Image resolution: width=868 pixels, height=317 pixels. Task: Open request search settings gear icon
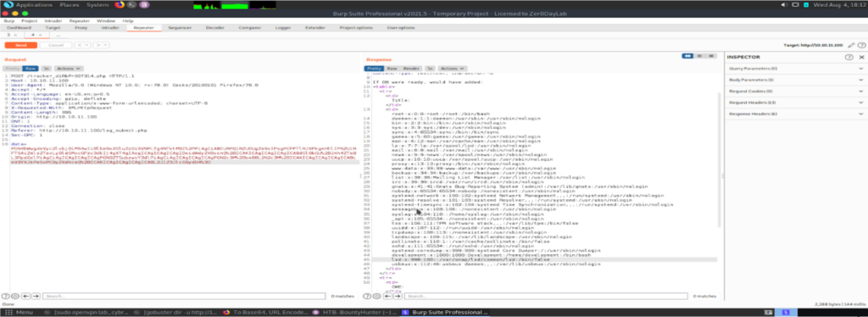[x=15, y=296]
